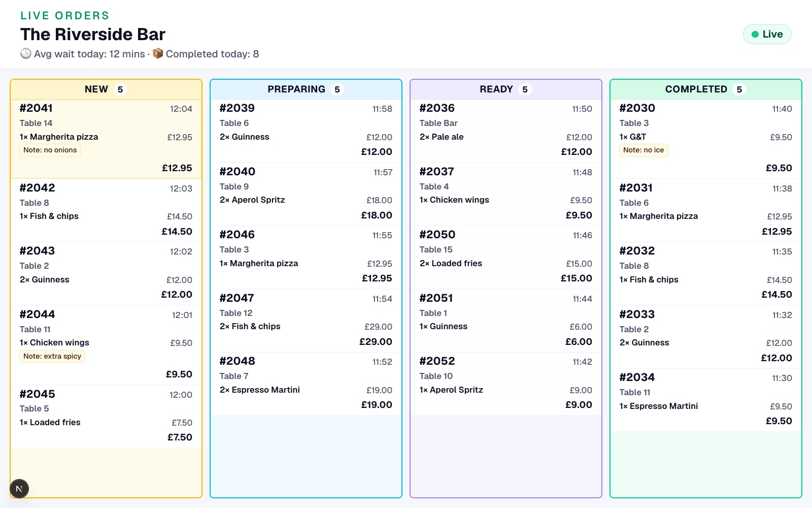
Task: Click 'Avg wait today: 12 mins' text
Action: pyautogui.click(x=89, y=54)
